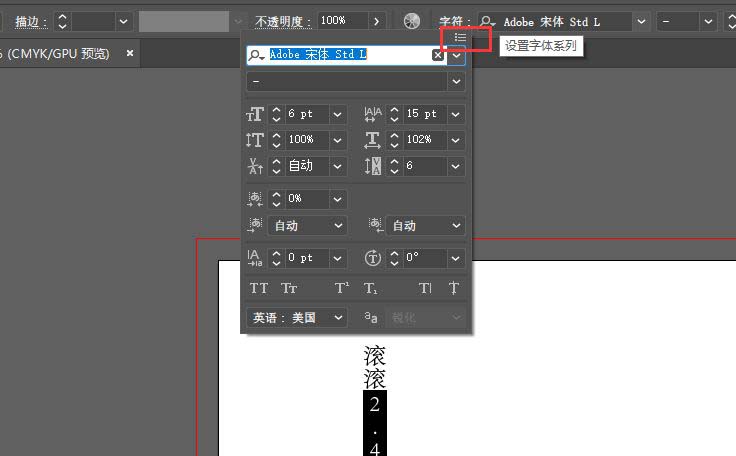Open the leading 15 pt dropdown
736x456 pixels.
click(455, 114)
